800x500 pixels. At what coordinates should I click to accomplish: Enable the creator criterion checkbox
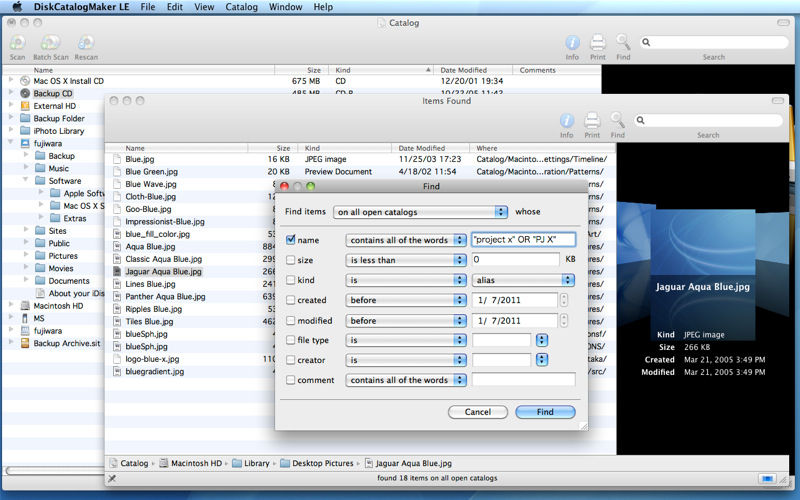[x=290, y=360]
